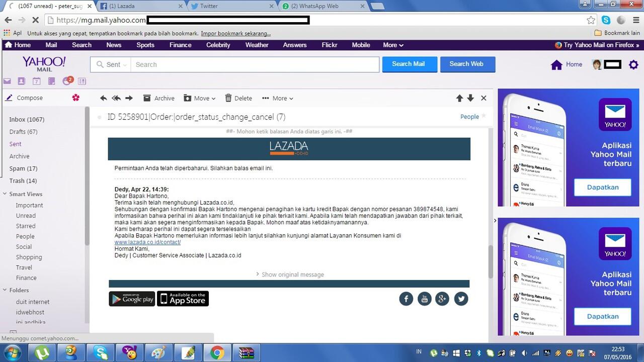Click the Google Play badge

point(132,299)
